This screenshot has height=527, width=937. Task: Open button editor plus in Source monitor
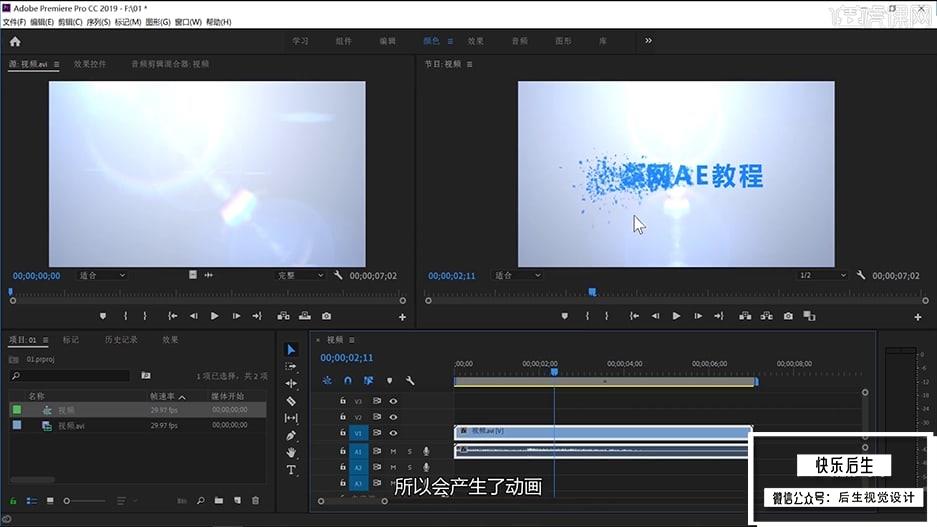coord(402,317)
